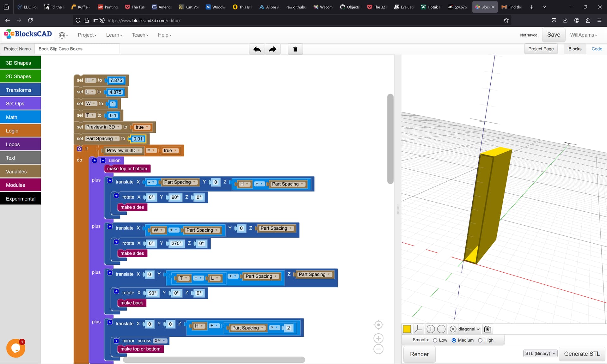Screen dimensions: 607x364
Task: Center workspace with the crosshair icon
Action: [378, 325]
